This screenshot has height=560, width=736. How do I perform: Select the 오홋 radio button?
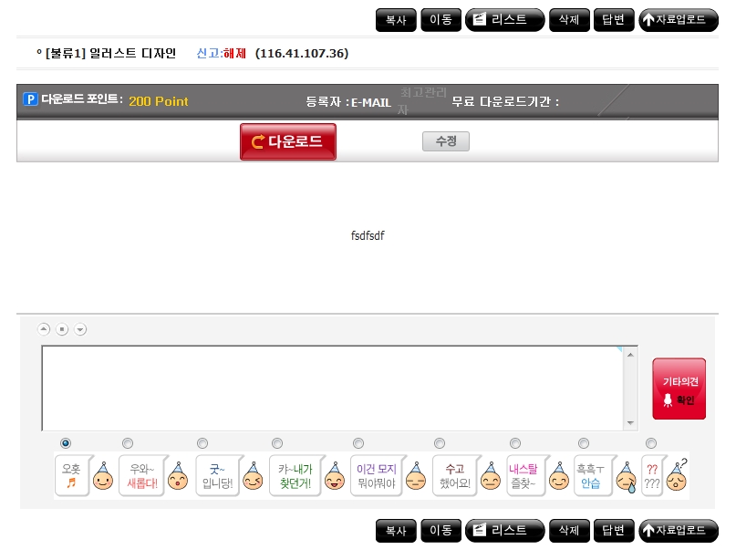coord(66,443)
